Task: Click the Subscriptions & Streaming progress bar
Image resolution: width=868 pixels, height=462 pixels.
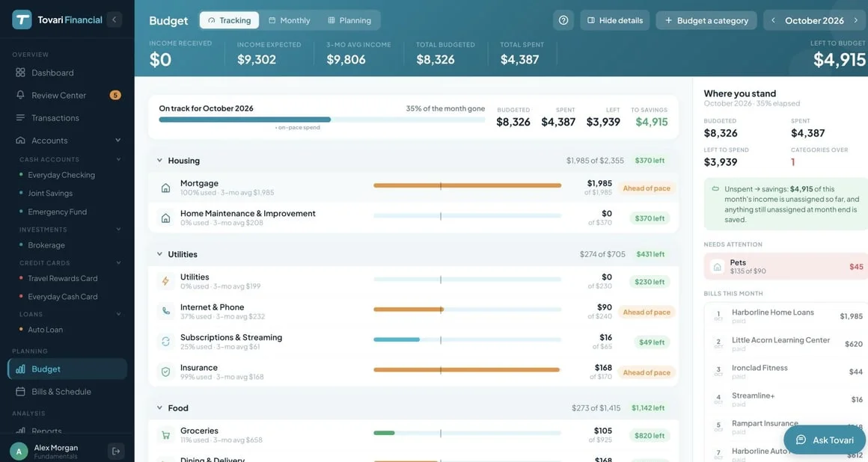Action: (x=467, y=339)
